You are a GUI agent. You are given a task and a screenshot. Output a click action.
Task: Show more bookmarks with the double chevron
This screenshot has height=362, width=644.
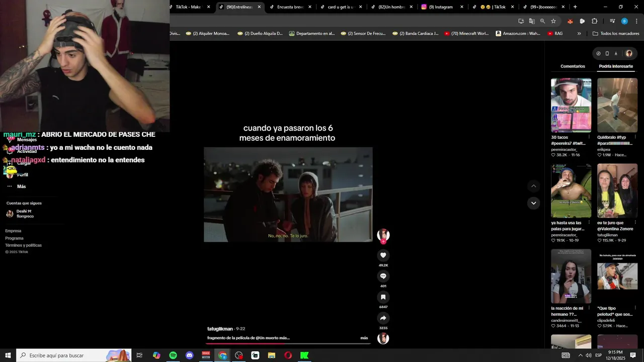point(579,34)
